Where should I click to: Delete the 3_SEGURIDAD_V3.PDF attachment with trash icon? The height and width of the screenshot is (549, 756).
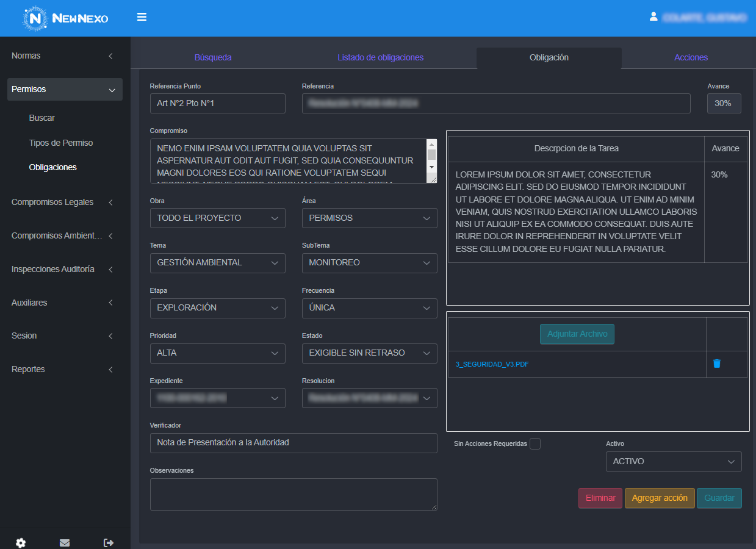point(717,364)
